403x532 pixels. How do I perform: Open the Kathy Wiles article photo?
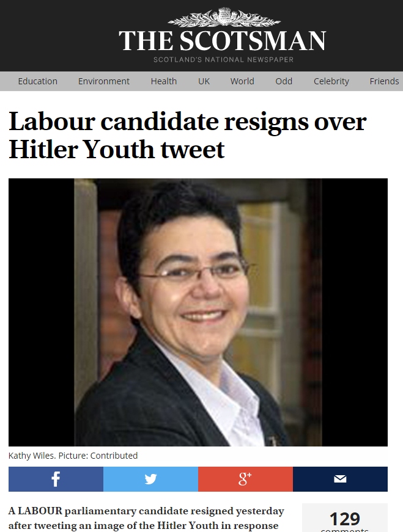pos(198,312)
